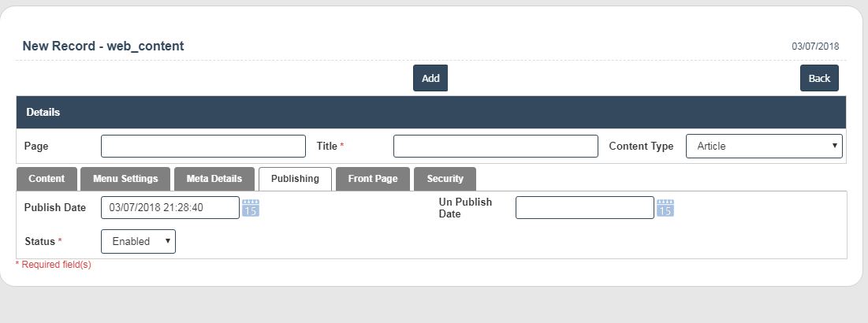Image resolution: width=868 pixels, height=323 pixels.
Task: Expand the Content Type dropdown
Action: click(x=763, y=147)
